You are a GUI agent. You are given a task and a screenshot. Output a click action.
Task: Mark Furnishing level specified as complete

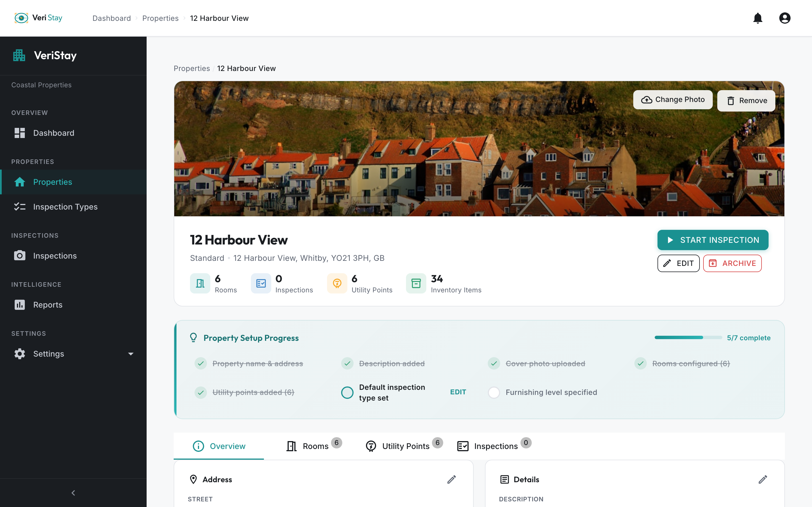pos(494,392)
